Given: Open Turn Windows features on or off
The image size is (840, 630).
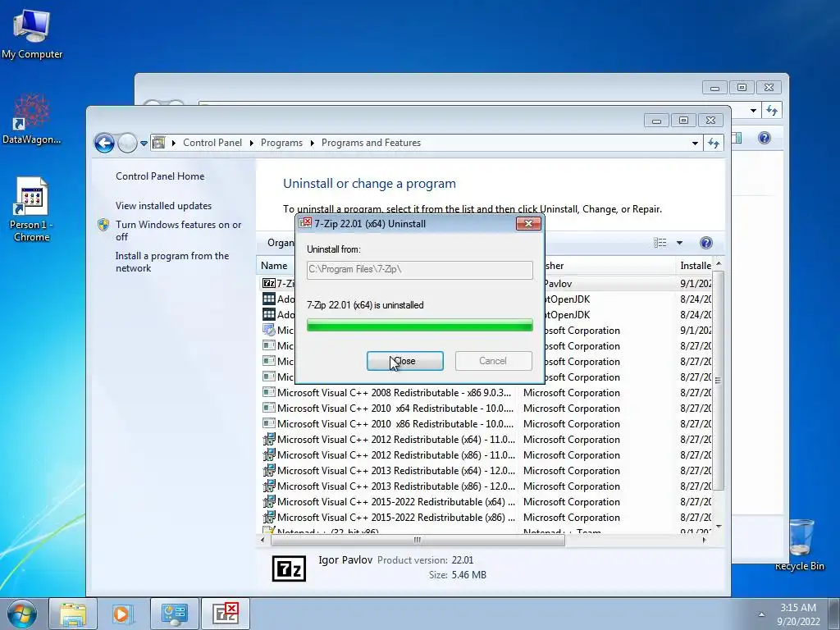Looking at the screenshot, I should tap(178, 231).
